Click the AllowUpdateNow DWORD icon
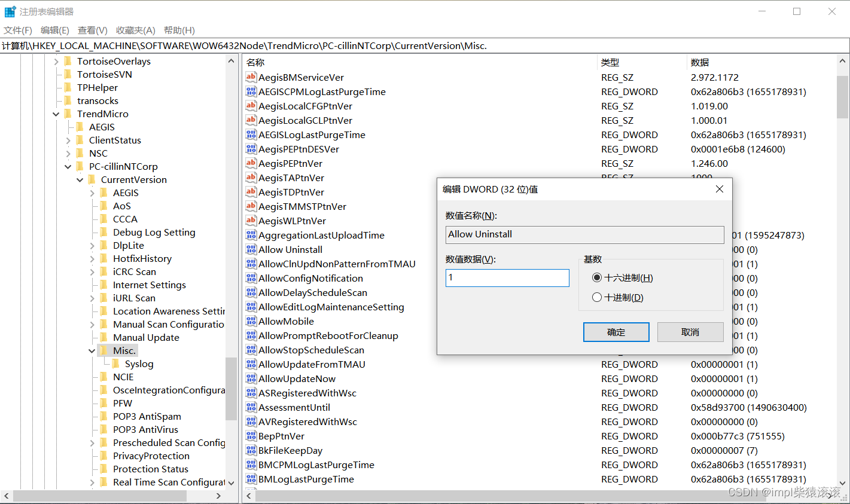Image resolution: width=850 pixels, height=504 pixels. (251, 378)
